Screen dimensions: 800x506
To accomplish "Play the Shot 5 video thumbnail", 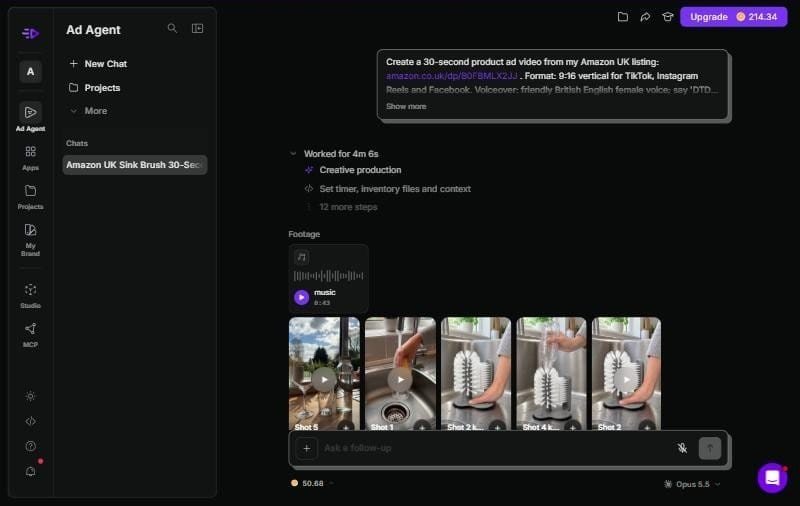I will (x=324, y=380).
